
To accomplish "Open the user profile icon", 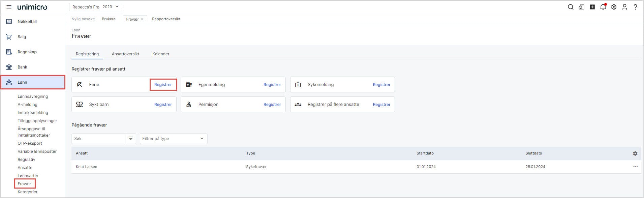I will coord(624,7).
